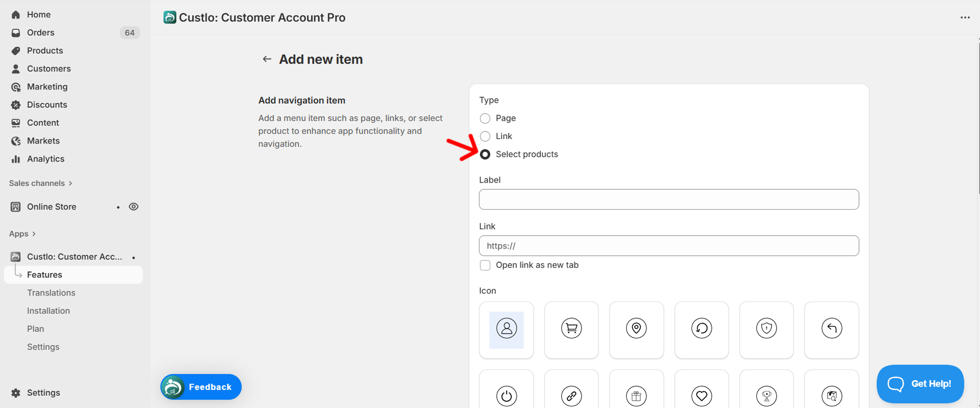Image resolution: width=980 pixels, height=408 pixels.
Task: Select the power button icon
Action: point(506,395)
